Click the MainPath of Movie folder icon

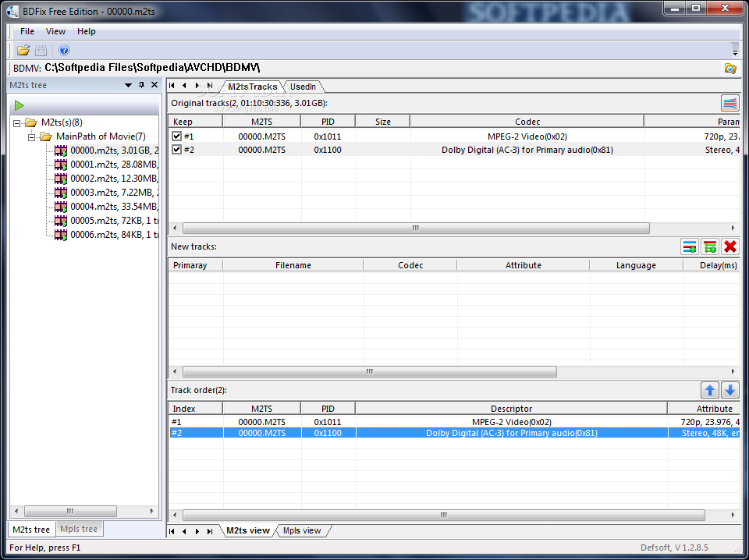(x=46, y=137)
